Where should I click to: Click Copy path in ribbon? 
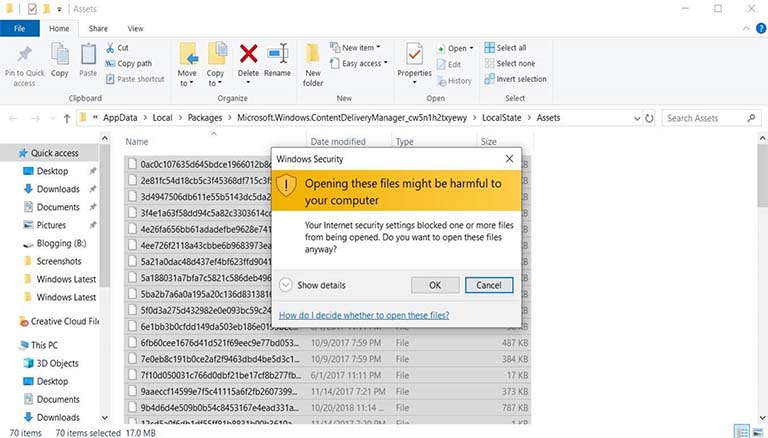(129, 63)
